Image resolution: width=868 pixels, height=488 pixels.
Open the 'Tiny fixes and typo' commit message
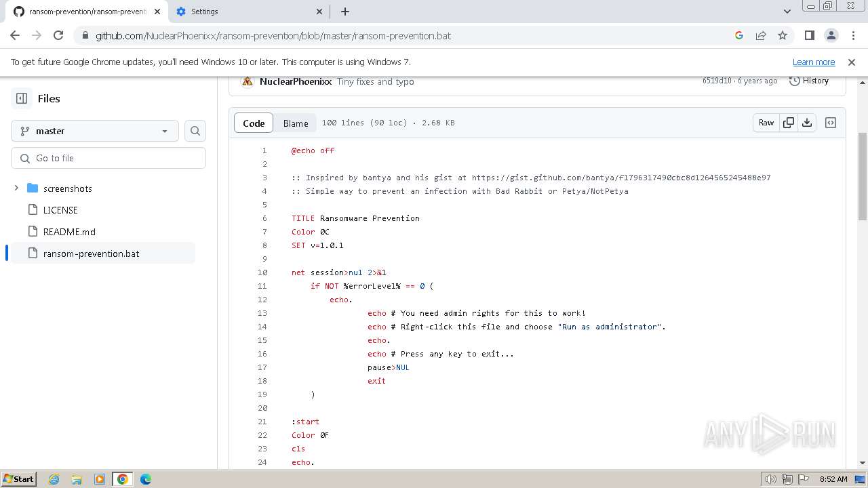(376, 81)
